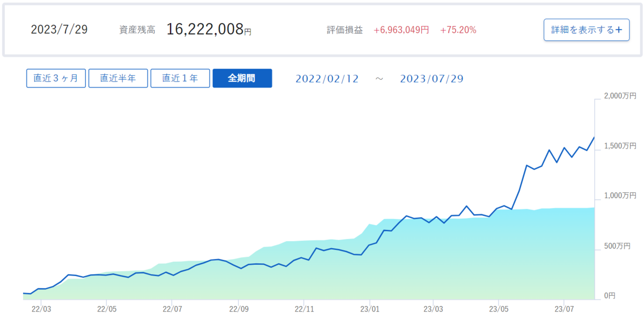644x320 pixels.
Task: Click the 22/05 x-axis label
Action: tap(107, 309)
